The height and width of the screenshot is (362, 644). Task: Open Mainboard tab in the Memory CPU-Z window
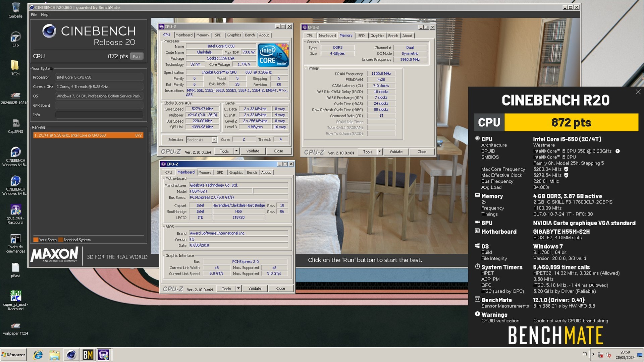point(327,36)
